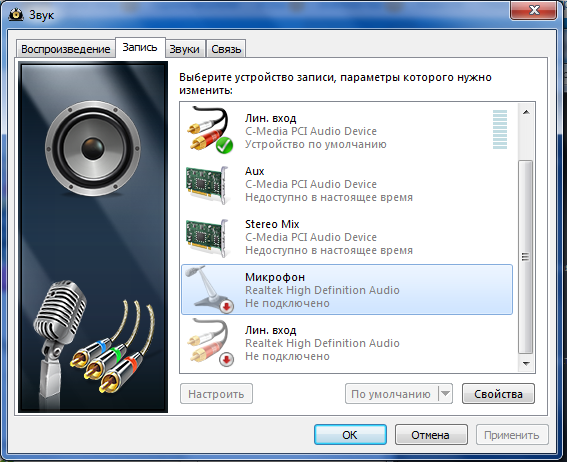Confirm with the OK button
Viewport: 567px width, 462px height.
pyautogui.click(x=350, y=435)
